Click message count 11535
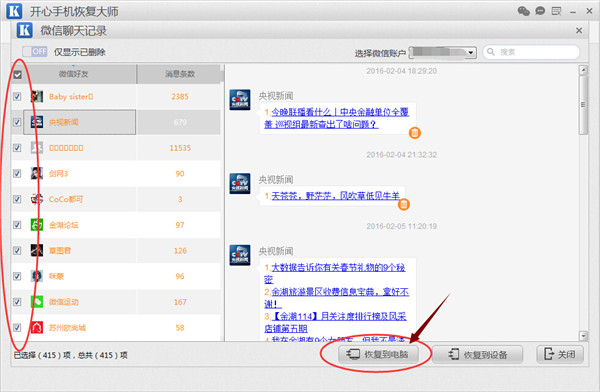The height and width of the screenshot is (392, 600). click(180, 148)
